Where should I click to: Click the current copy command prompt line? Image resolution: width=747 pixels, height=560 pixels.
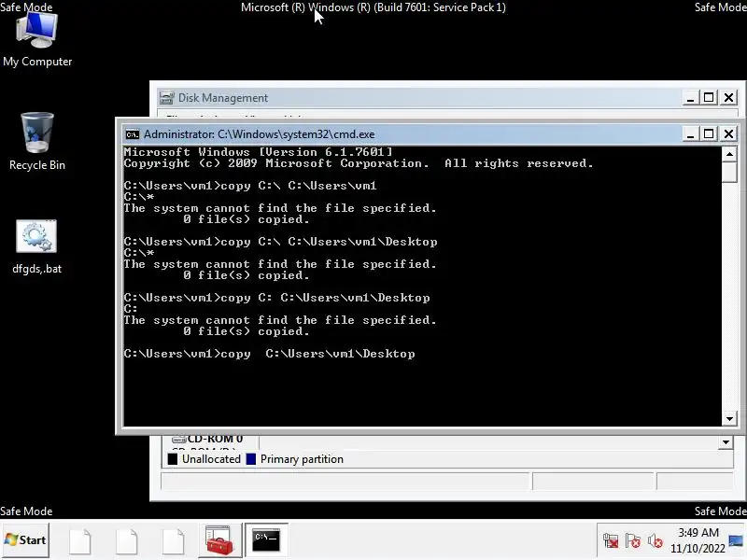(269, 354)
